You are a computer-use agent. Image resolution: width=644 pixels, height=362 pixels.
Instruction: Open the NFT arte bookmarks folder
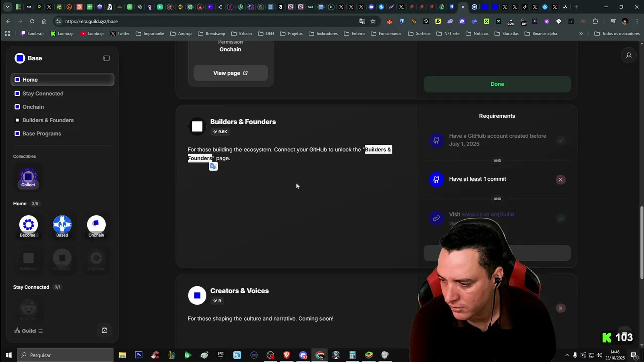(x=448, y=34)
